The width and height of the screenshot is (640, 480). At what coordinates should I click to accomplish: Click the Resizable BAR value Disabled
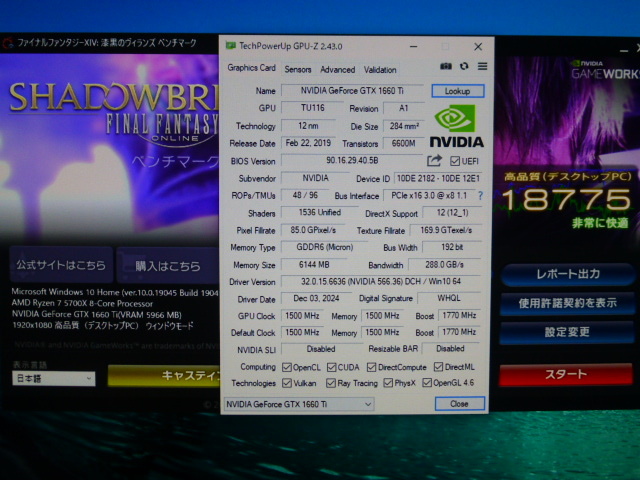450,349
